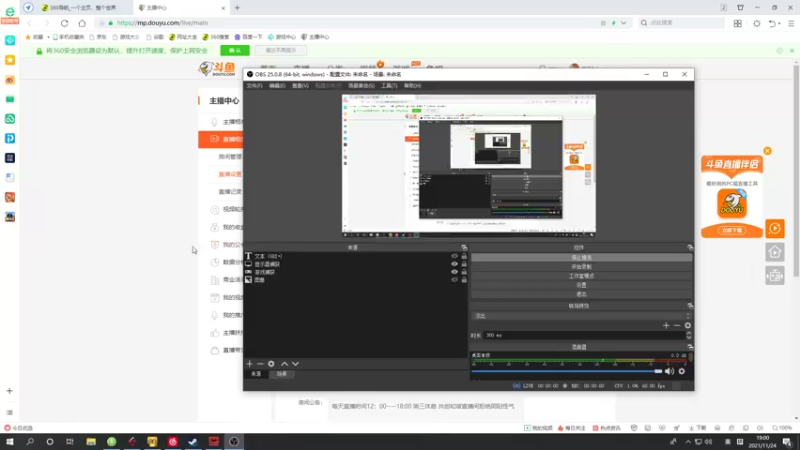Image resolution: width=800 pixels, height=450 pixels.
Task: Click the browser refresh icon
Action: (64, 23)
